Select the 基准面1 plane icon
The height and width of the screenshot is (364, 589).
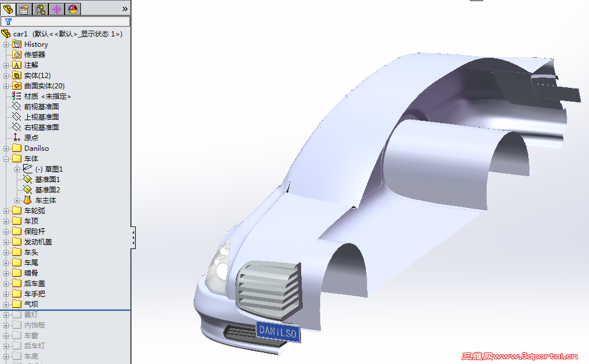coord(27,179)
